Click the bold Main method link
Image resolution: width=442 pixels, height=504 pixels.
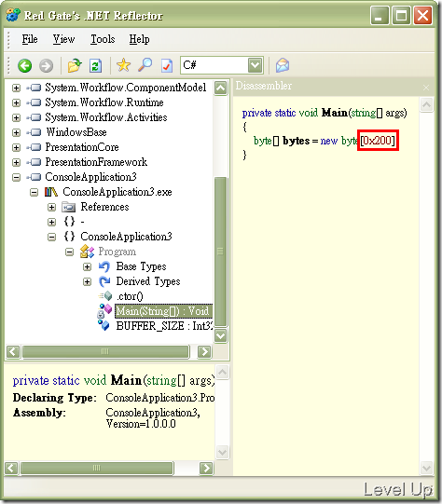[x=334, y=113]
